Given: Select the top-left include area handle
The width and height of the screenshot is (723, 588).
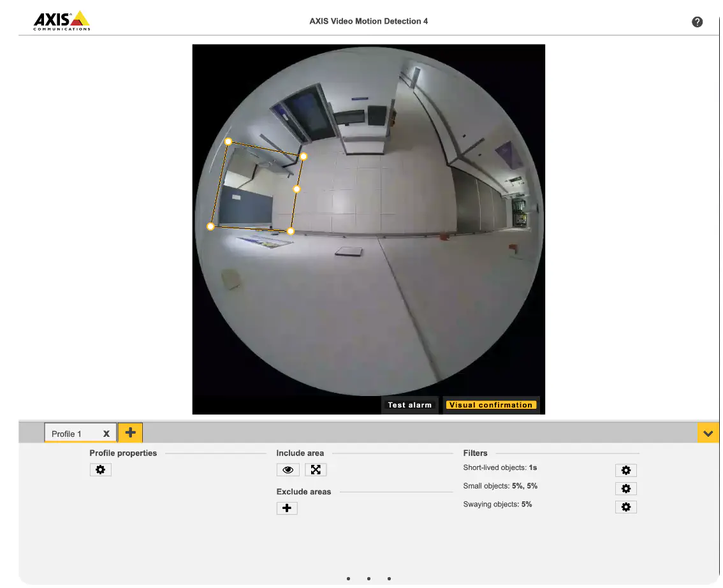Looking at the screenshot, I should (228, 141).
